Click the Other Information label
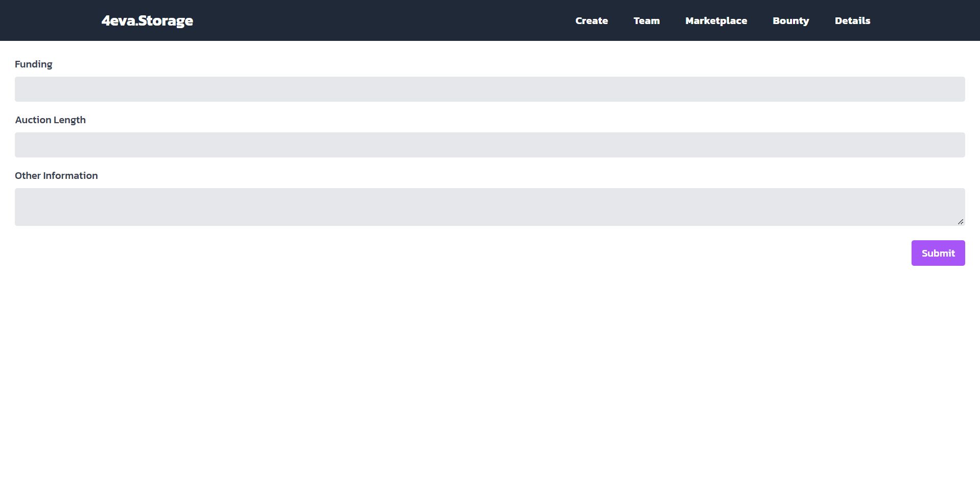980x481 pixels. [x=56, y=176]
